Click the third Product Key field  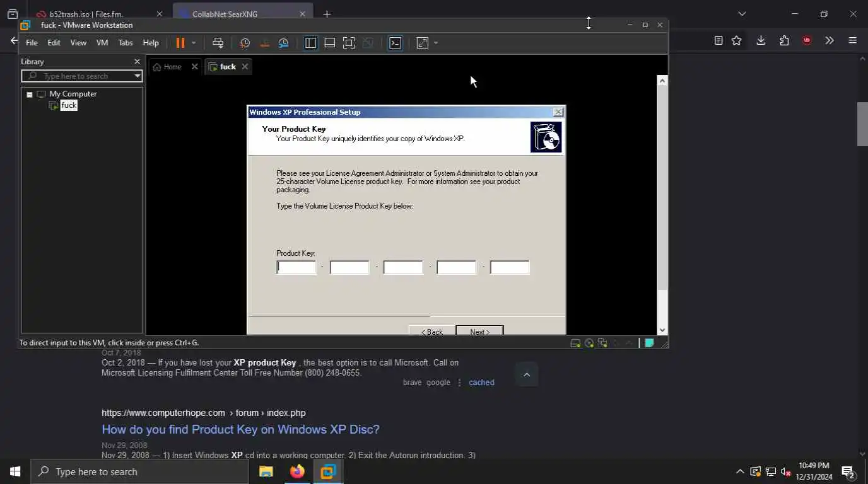pyautogui.click(x=403, y=267)
